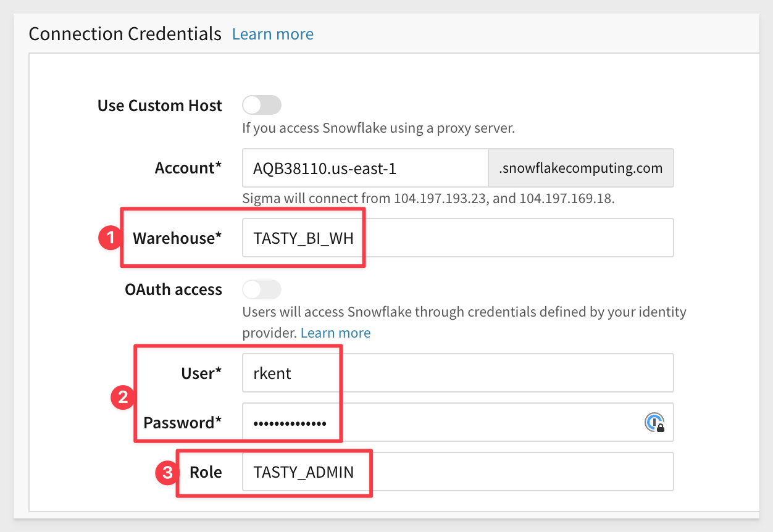The image size is (773, 532).
Task: Click the Warehouse* field label
Action: [177, 238]
